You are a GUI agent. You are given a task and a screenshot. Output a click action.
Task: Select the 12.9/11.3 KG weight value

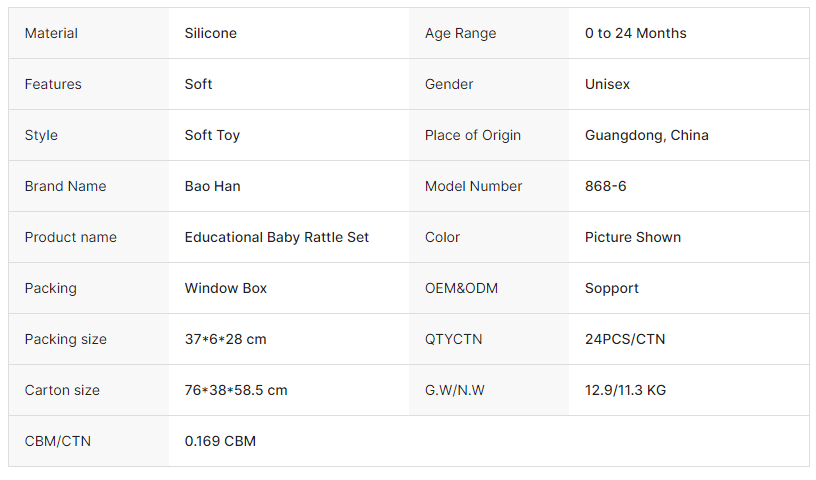625,390
